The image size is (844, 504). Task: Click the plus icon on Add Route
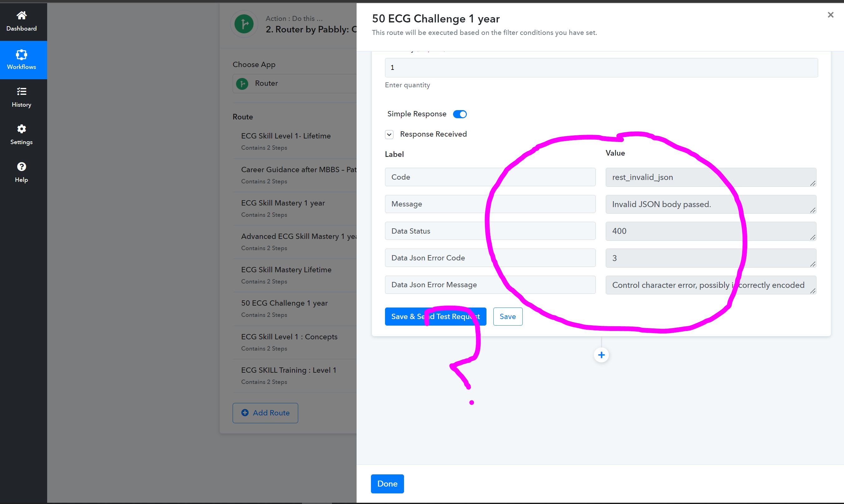245,413
